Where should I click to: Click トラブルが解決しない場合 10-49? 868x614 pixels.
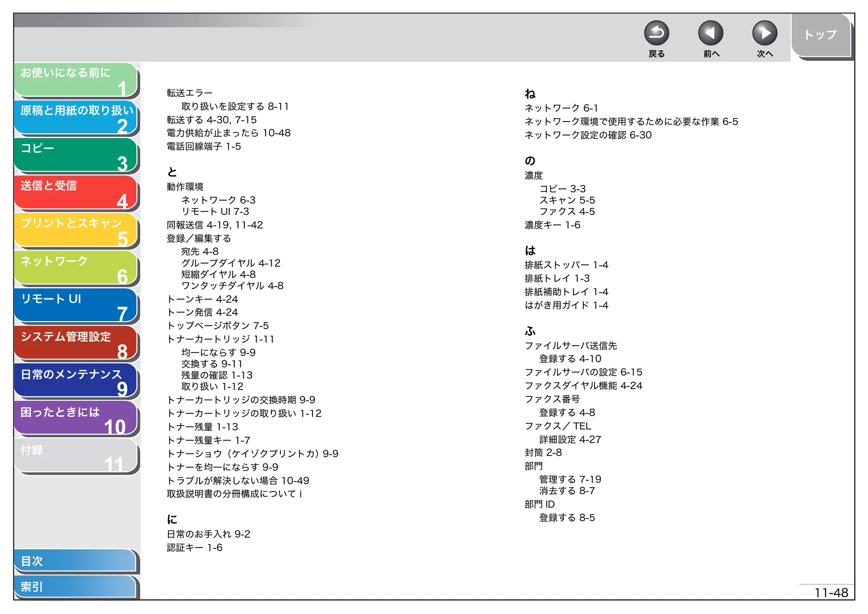[238, 481]
